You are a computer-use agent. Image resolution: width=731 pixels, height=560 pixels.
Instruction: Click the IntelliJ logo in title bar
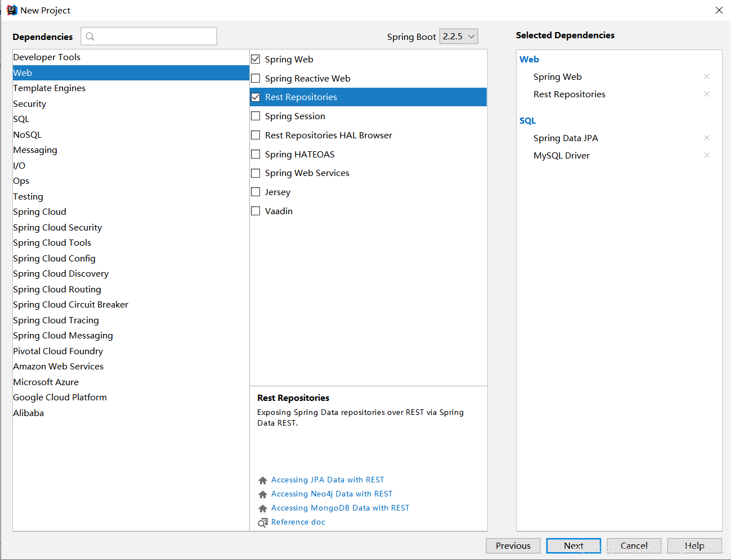pyautogui.click(x=11, y=10)
